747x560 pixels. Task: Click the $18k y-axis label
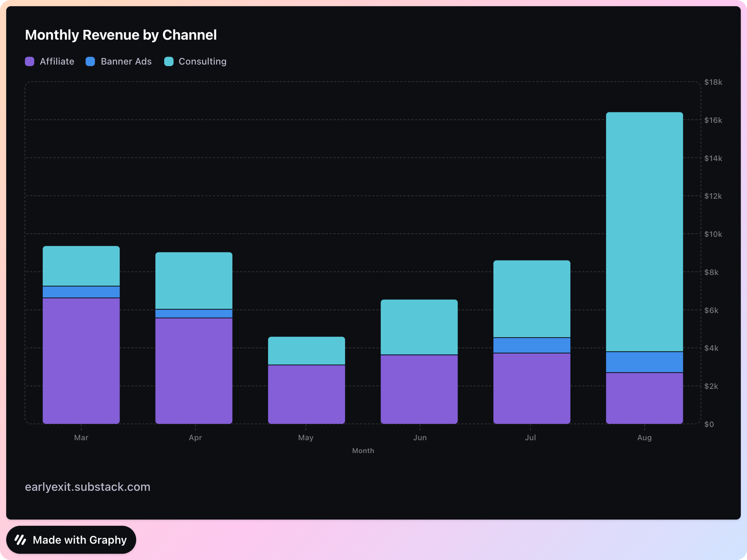tap(713, 82)
